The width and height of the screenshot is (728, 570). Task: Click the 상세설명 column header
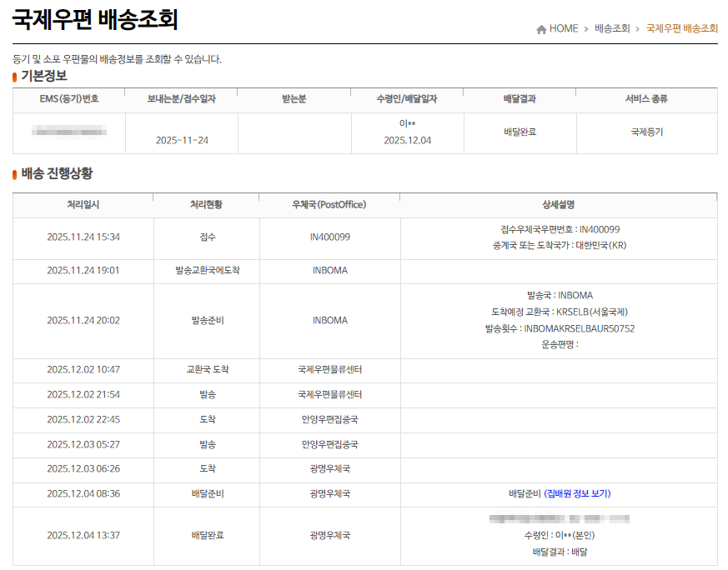(x=558, y=204)
